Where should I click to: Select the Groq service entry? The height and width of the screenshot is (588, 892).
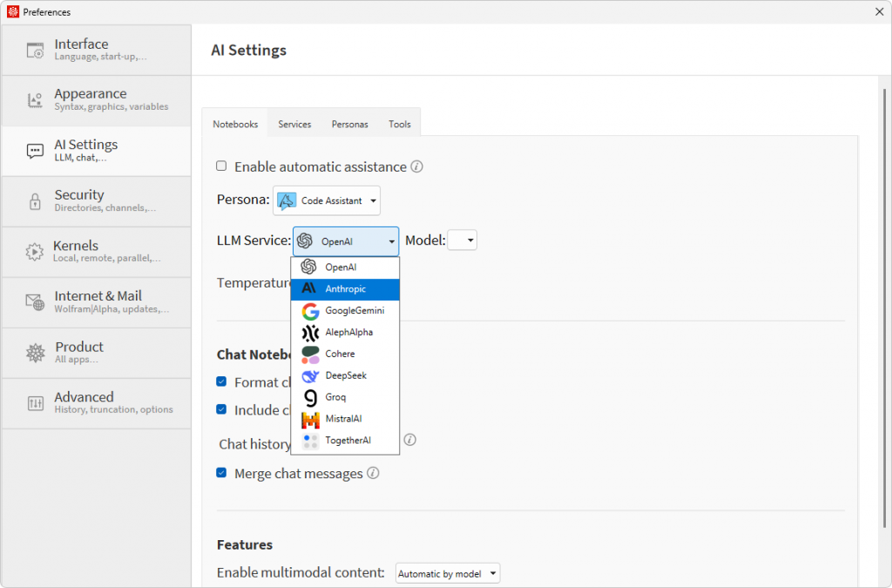345,397
